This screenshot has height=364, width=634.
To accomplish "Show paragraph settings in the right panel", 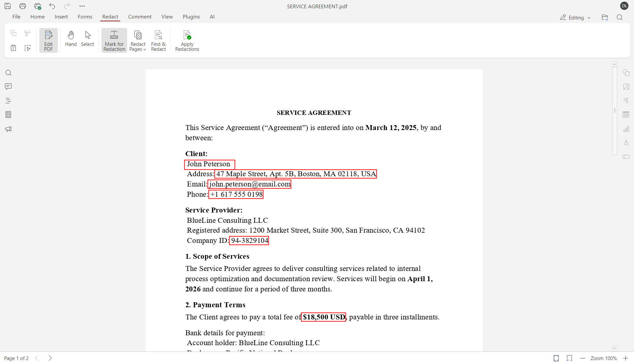I will click(627, 100).
